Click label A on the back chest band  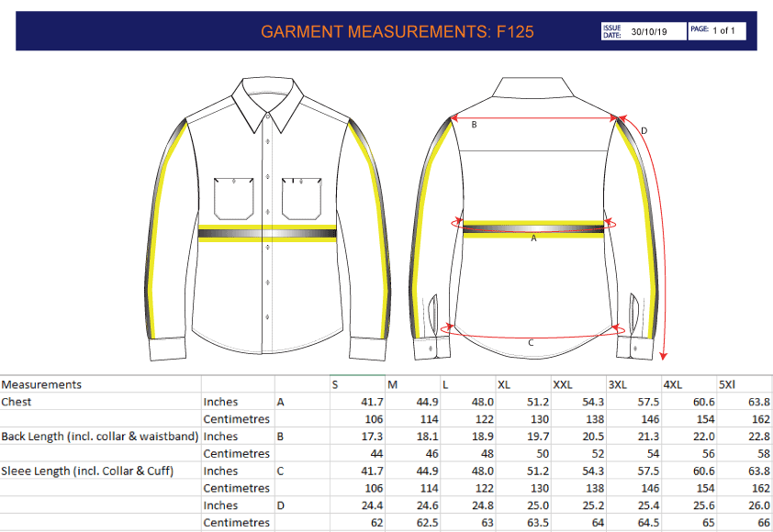click(x=533, y=238)
